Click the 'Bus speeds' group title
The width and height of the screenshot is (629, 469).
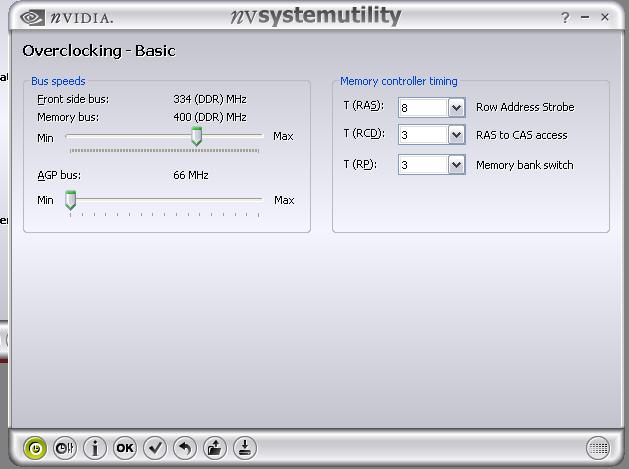pos(58,81)
